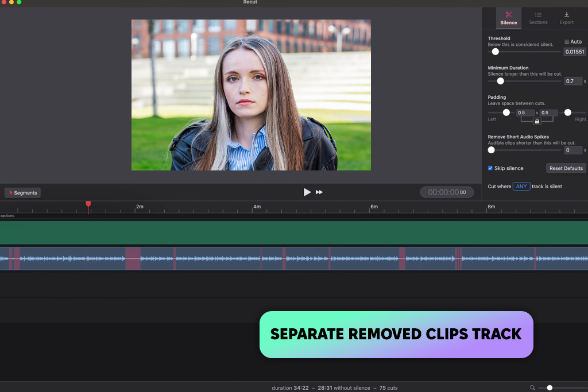Image resolution: width=588 pixels, height=392 pixels.
Task: Click the 4m mark on timeline ruler
Action: pos(257,207)
